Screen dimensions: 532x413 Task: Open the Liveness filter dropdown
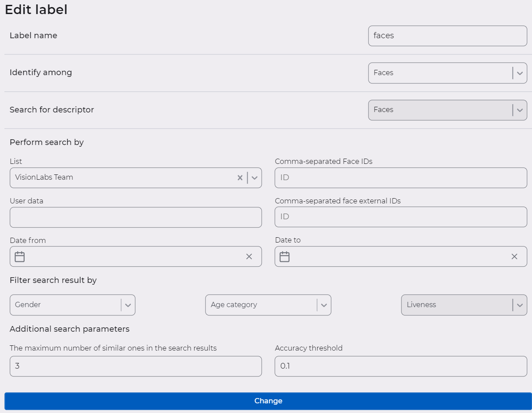520,304
